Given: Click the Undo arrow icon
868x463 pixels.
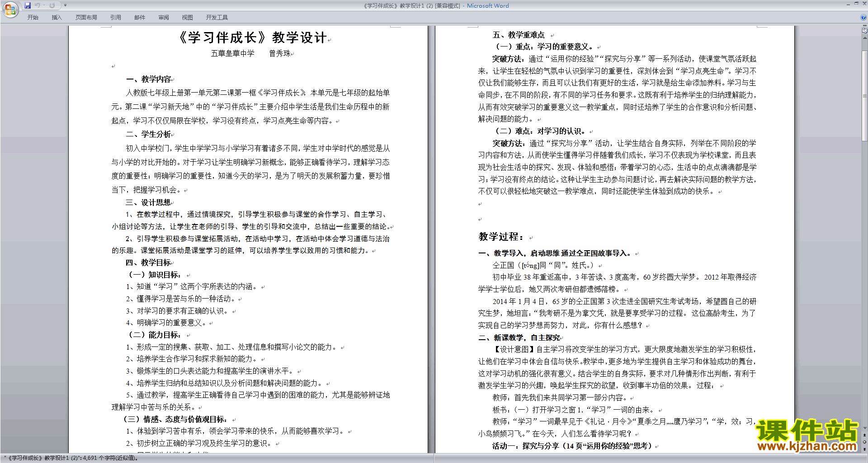Looking at the screenshot, I should click(x=38, y=5).
